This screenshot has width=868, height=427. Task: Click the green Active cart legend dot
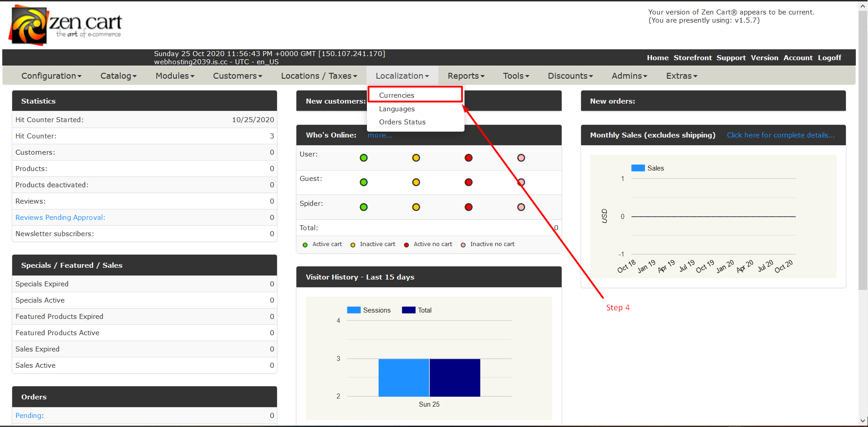[x=305, y=245]
